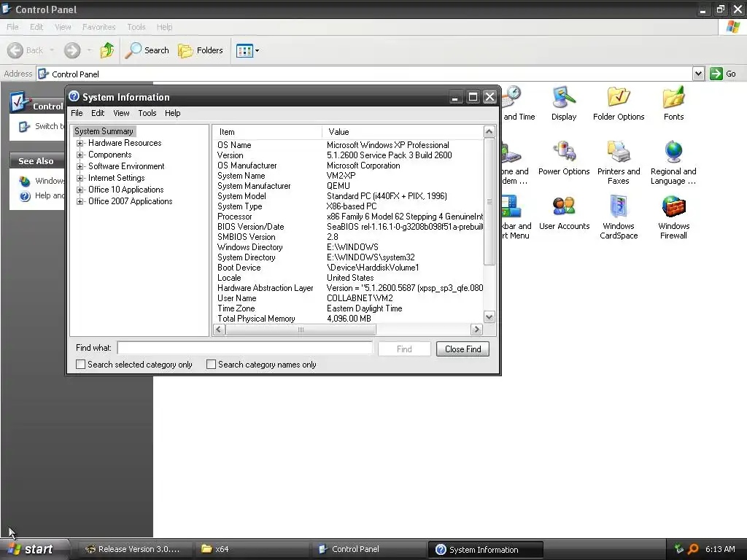Viewport: 747px width, 560px height.
Task: Expand Hardware Resources tree node
Action: 80,143
